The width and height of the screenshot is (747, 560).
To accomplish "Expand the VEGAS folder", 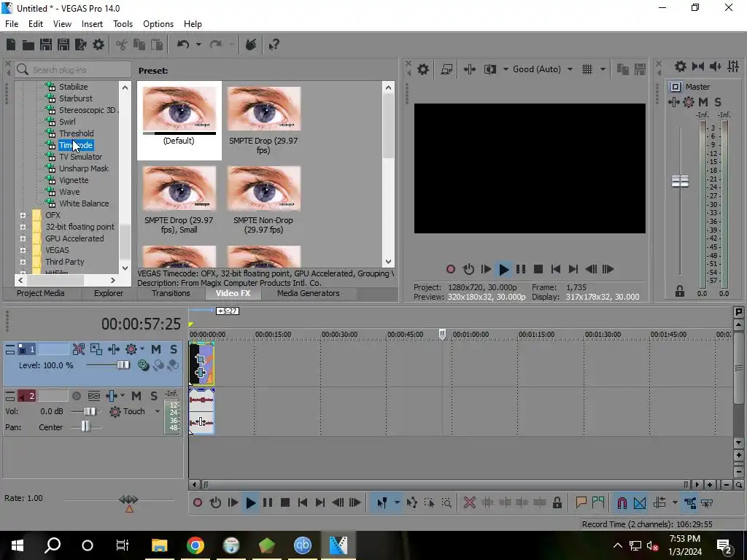I will (23, 251).
